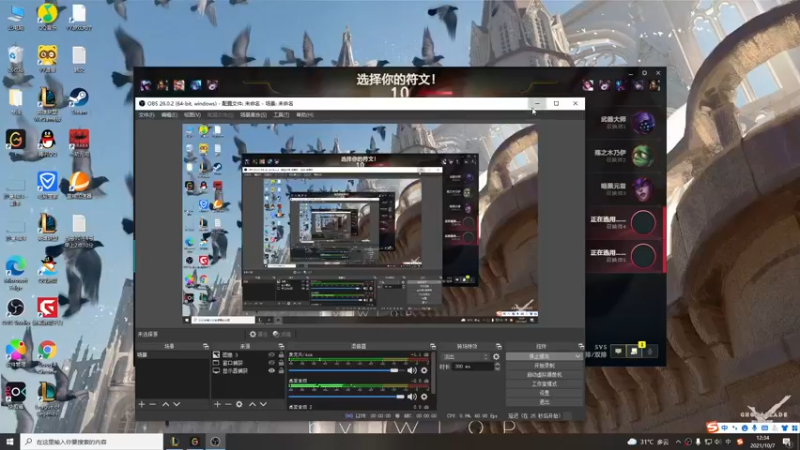800x450 pixels.
Task: Open QQ Music desktop shortcut
Action: point(47,14)
